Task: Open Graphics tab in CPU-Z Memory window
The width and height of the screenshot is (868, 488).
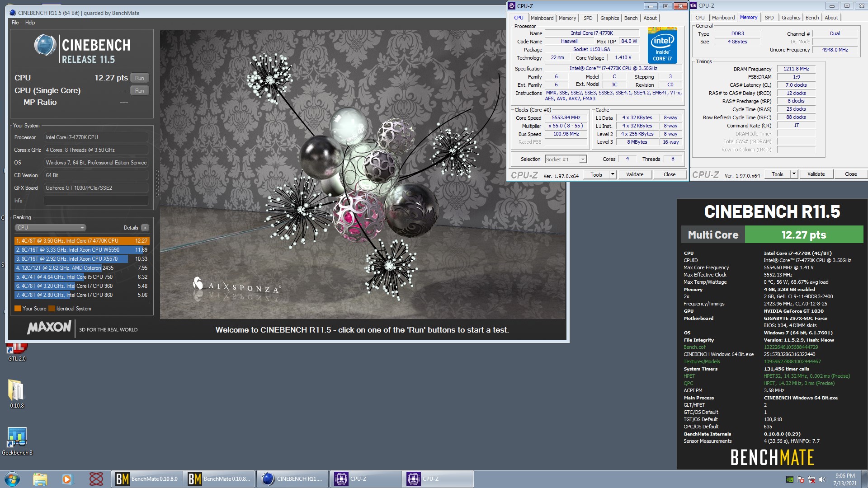Action: click(791, 18)
